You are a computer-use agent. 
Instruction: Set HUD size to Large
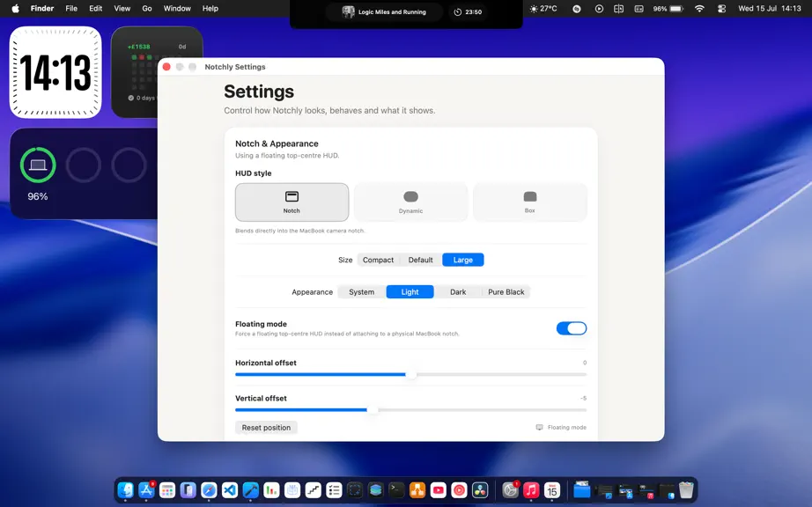463,260
